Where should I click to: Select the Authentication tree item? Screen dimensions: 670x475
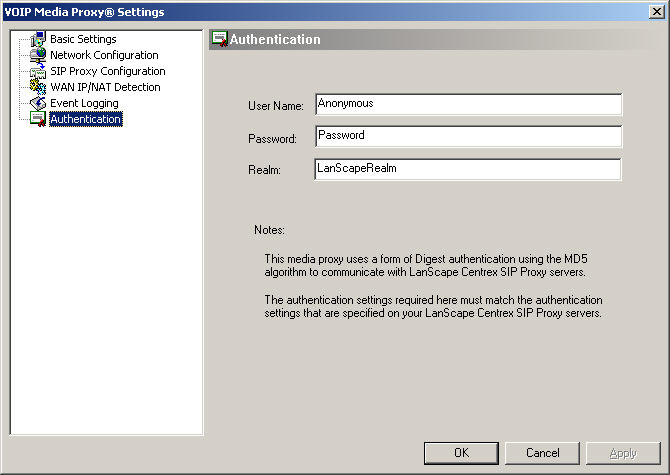(86, 119)
